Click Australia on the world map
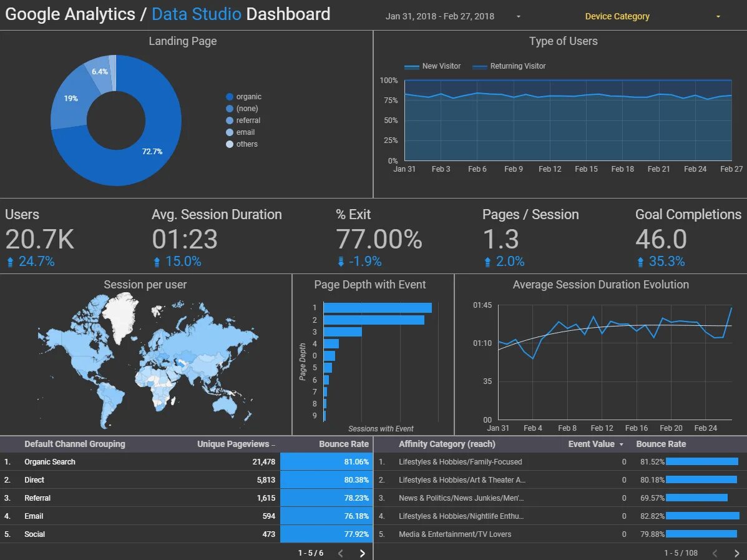Image resolution: width=747 pixels, height=560 pixels. (x=225, y=405)
